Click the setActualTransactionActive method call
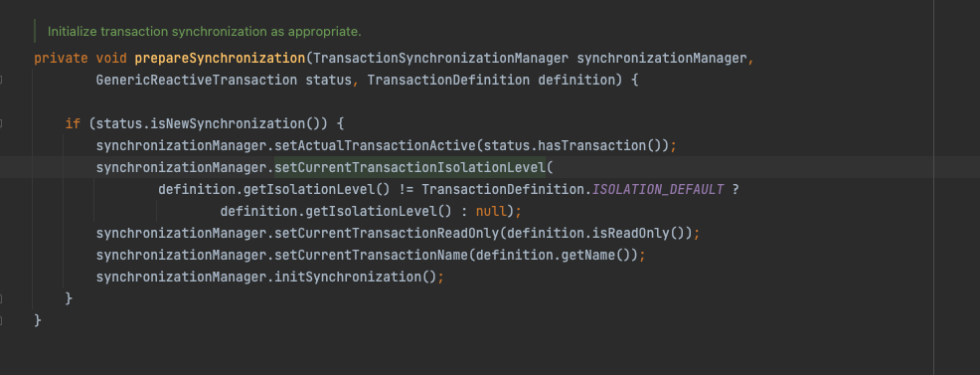This screenshot has height=375, width=980. [x=376, y=145]
